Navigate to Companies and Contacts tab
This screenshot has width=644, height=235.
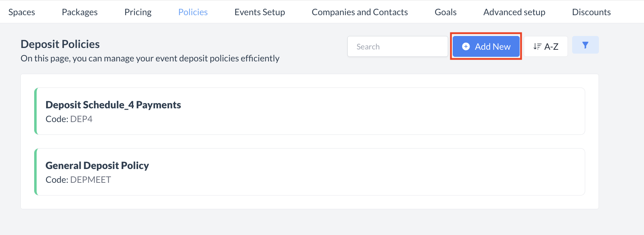tap(360, 12)
